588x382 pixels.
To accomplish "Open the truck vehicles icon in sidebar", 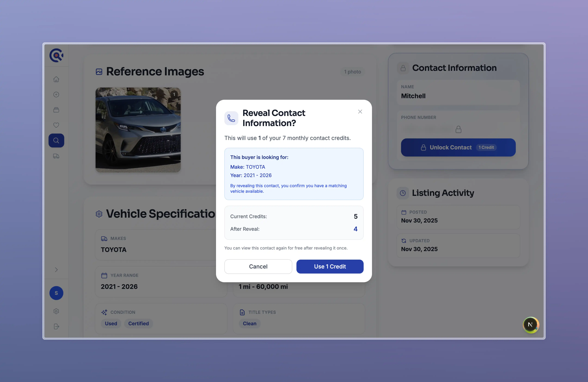I will tap(56, 156).
